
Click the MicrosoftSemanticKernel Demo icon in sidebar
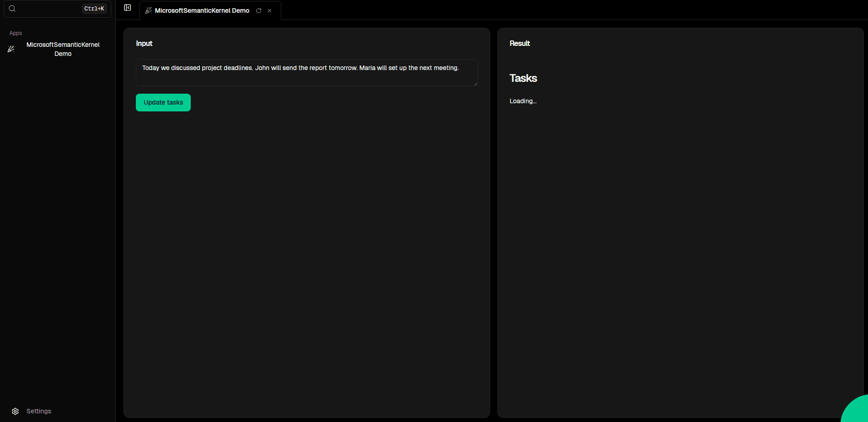point(11,49)
